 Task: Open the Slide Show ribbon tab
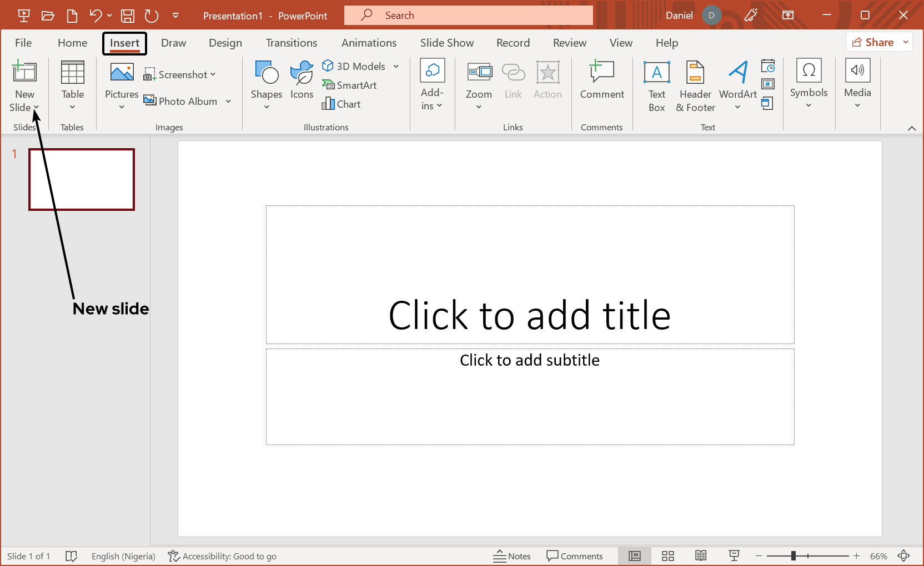click(447, 43)
